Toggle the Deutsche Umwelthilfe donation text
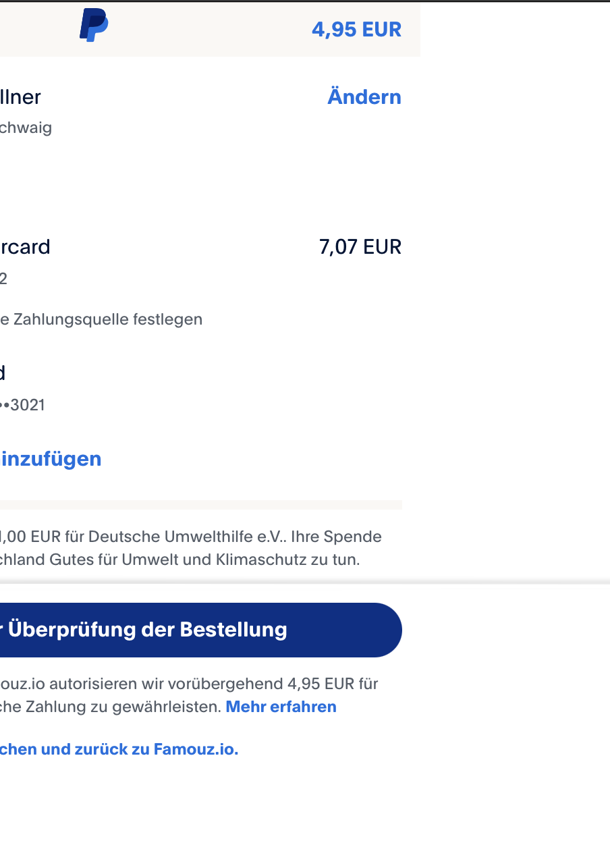The width and height of the screenshot is (610, 868). [191, 537]
